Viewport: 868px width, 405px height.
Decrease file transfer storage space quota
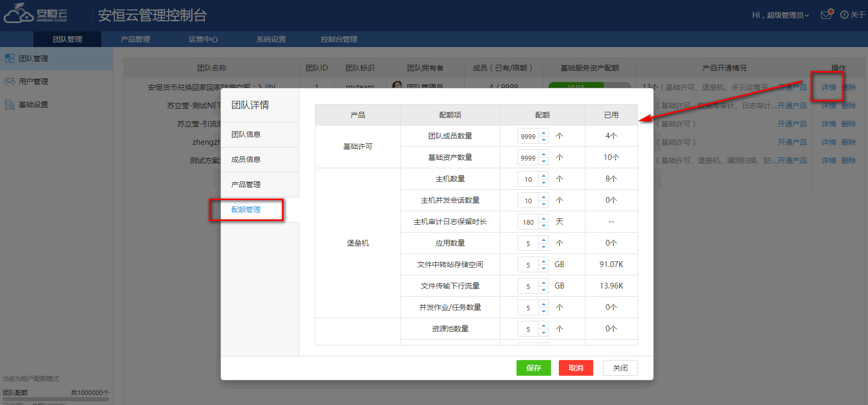544,268
